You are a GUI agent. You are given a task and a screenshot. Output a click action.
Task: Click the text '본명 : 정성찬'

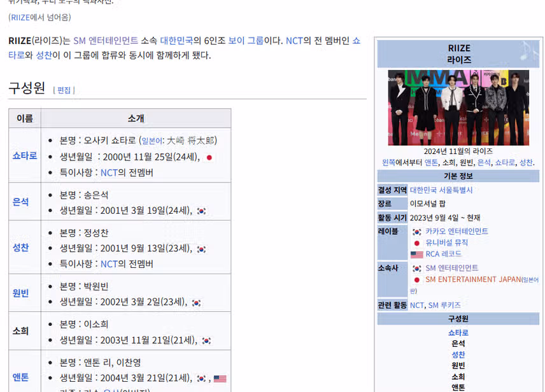click(84, 233)
